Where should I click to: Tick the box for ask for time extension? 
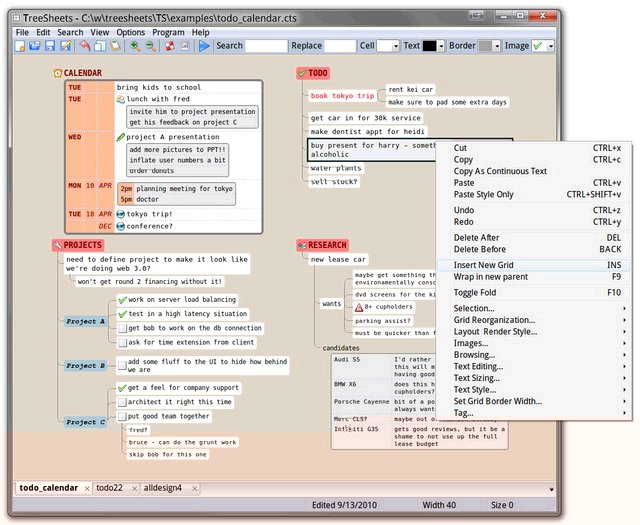pyautogui.click(x=122, y=343)
